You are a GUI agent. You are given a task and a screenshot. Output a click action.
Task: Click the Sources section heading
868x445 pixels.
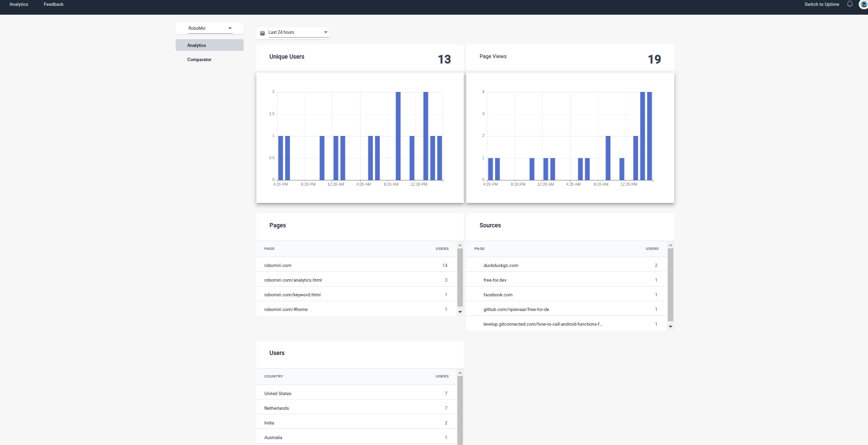[490, 225]
